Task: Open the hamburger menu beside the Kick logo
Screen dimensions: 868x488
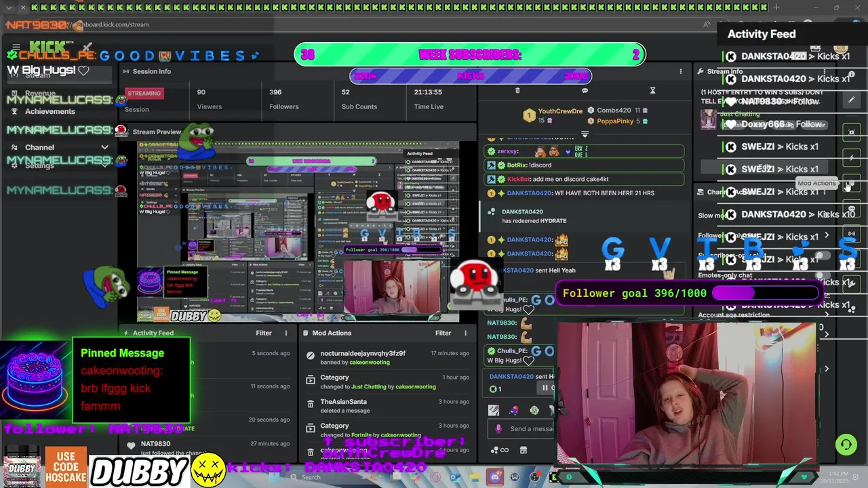Action: 16,47
